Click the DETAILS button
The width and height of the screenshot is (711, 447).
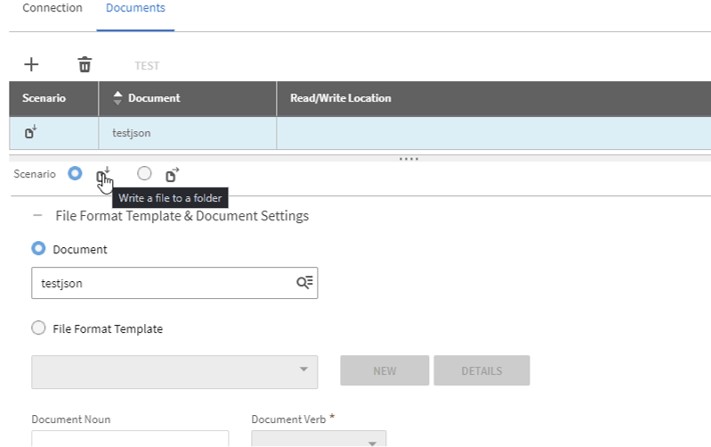tap(482, 370)
